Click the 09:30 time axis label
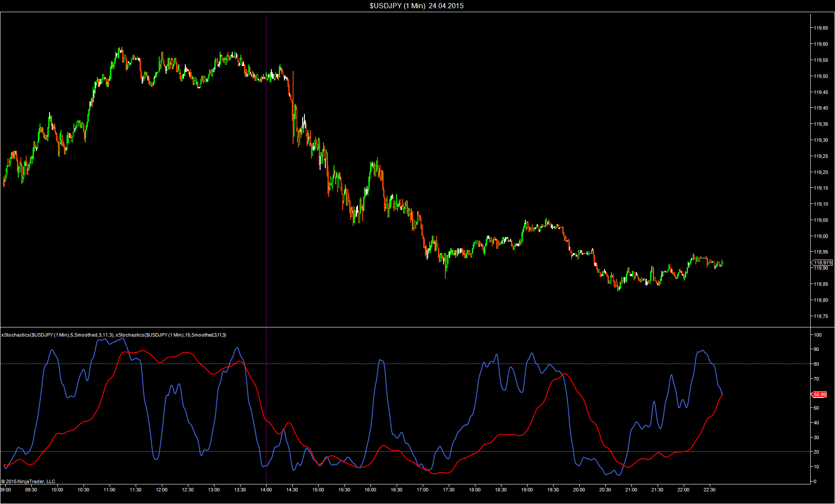Viewport: 835px width, 504px height. click(x=31, y=490)
